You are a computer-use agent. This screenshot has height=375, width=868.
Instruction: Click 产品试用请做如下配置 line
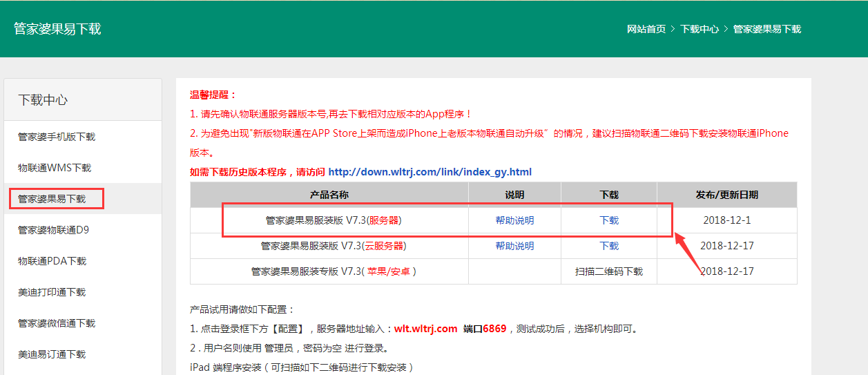coord(242,309)
